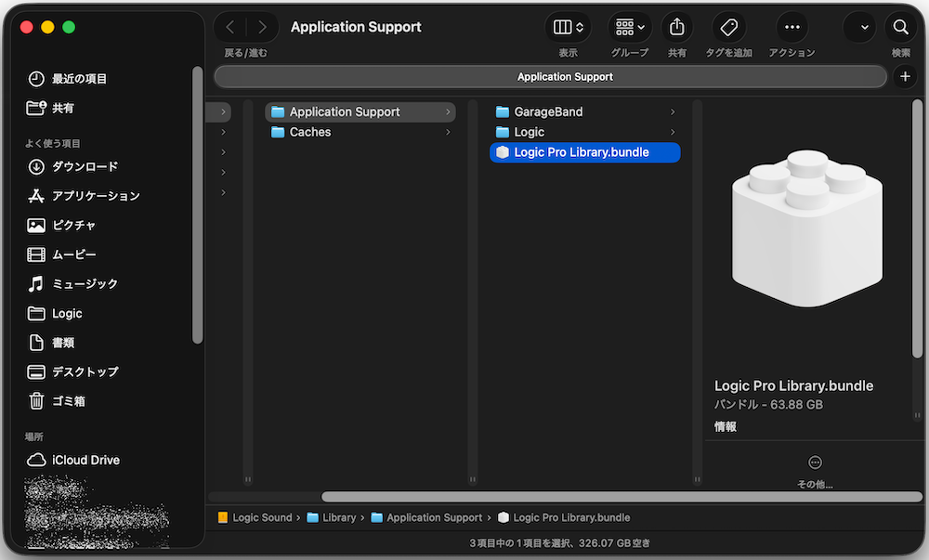Click the その他 ellipsis button in preview pane
929x560 pixels.
pos(815,461)
